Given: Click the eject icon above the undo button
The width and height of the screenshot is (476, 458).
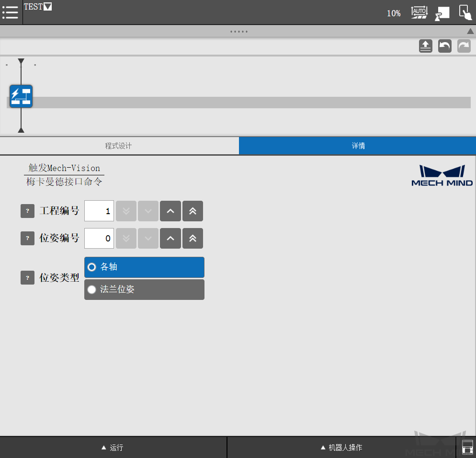Looking at the screenshot, I should pos(425,46).
